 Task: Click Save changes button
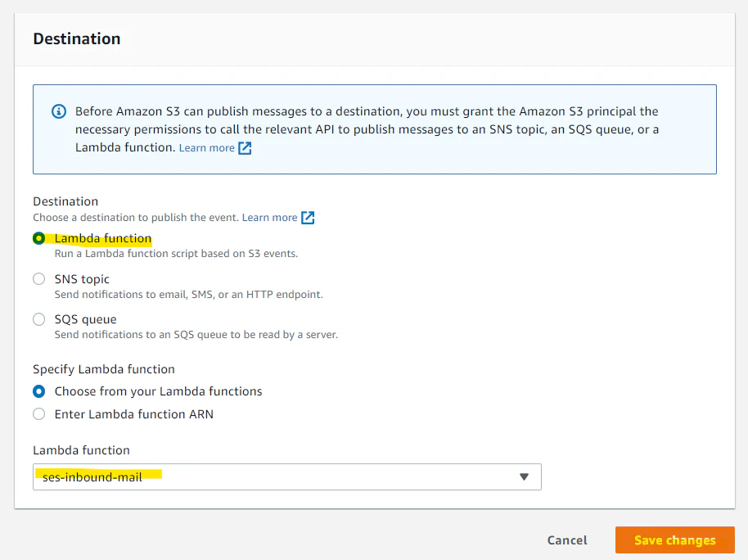pyautogui.click(x=674, y=540)
